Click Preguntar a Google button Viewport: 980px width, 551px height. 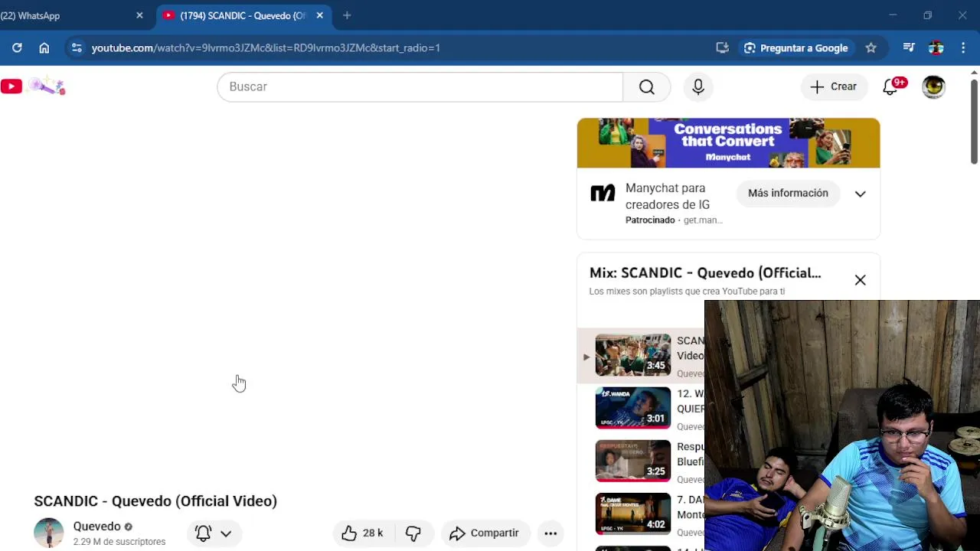pyautogui.click(x=796, y=47)
